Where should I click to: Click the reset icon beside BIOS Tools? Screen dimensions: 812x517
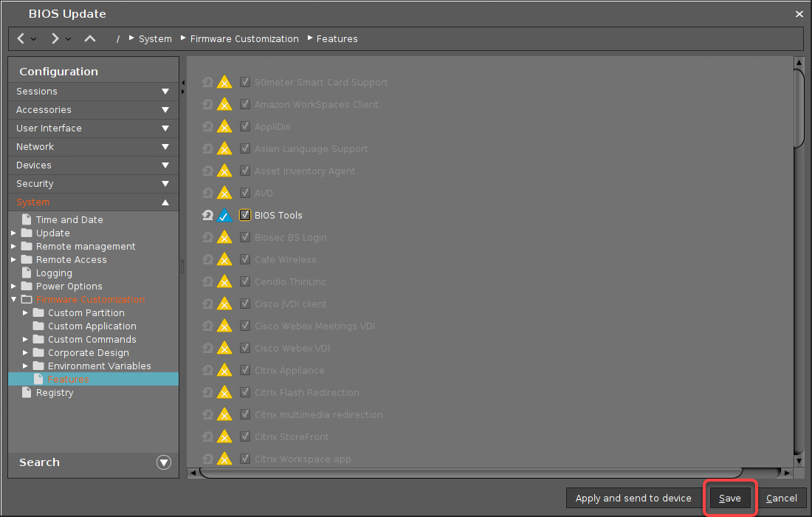pos(207,216)
